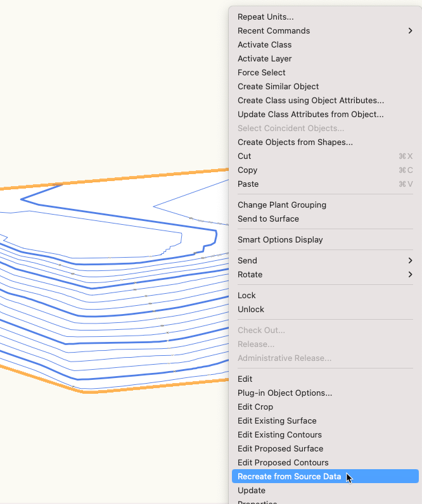Open Plug-in Object Options
422x504 pixels.
coord(285,393)
